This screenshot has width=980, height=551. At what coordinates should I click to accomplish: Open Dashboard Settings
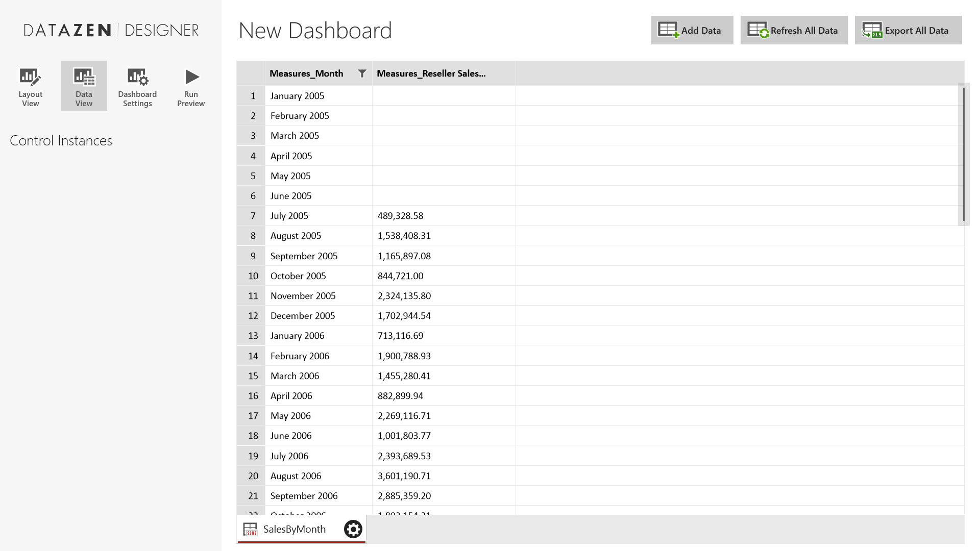[137, 87]
